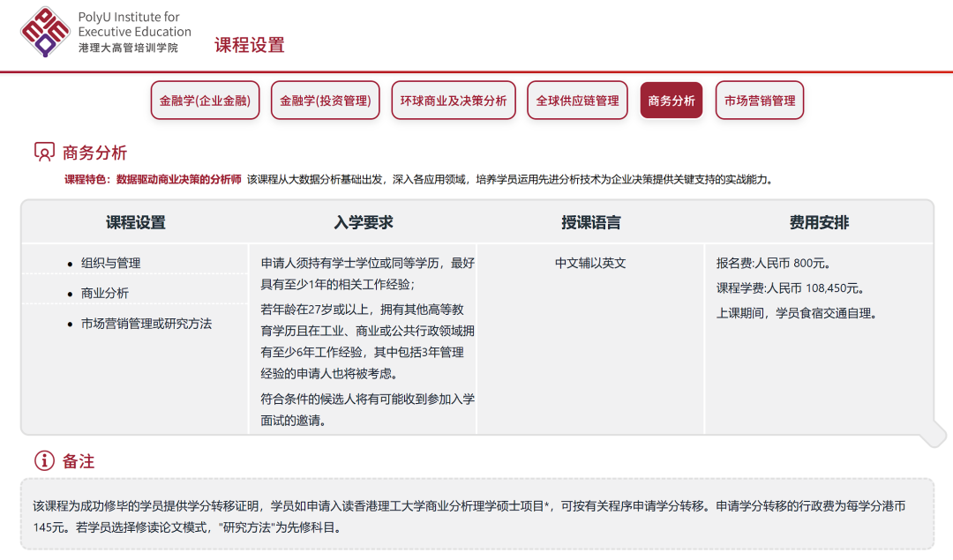Click the PolyU Institute logo emblem
Viewport: 953px width, 560px height.
[45, 33]
